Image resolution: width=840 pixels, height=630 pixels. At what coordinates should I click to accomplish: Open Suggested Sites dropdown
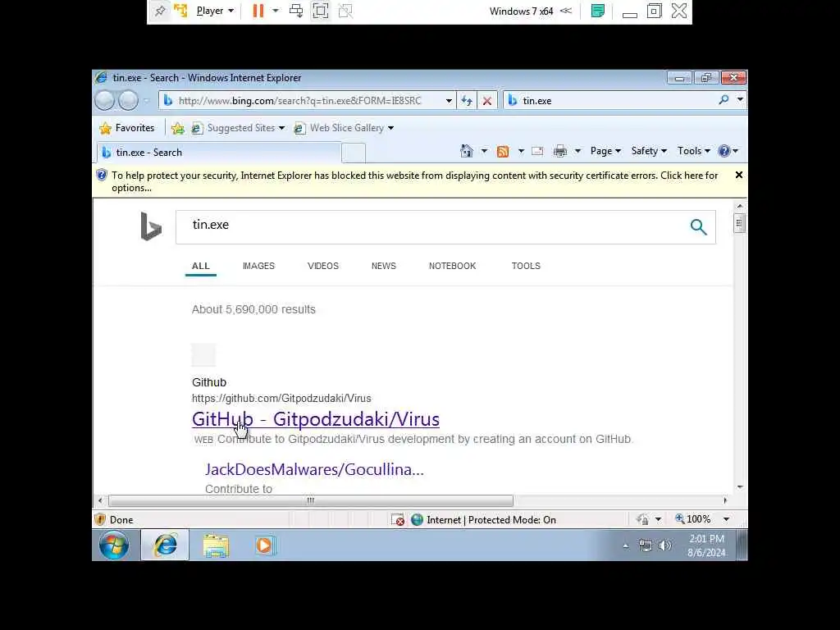239,128
